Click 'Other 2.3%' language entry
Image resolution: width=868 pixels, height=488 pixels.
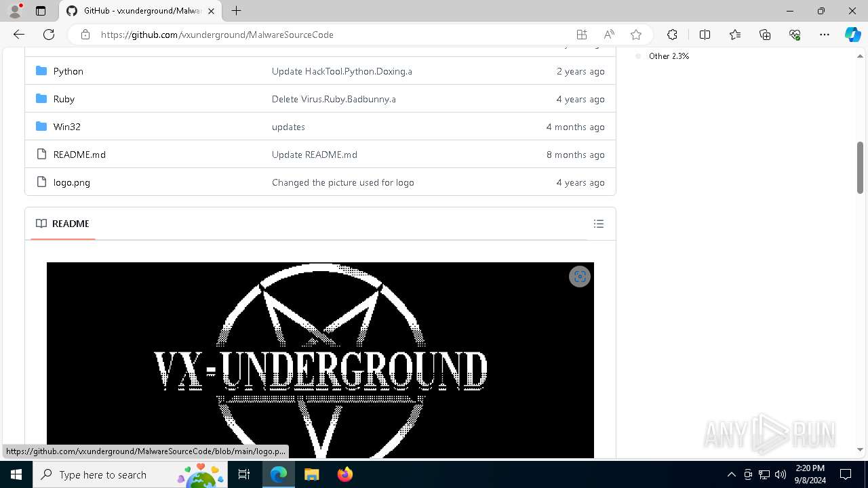coord(669,56)
